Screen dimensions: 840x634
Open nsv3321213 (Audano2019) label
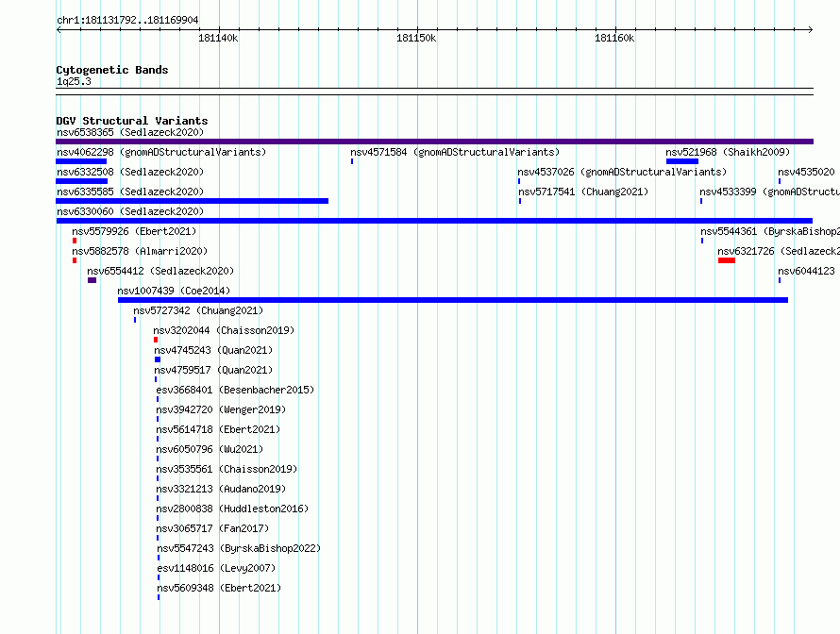221,489
